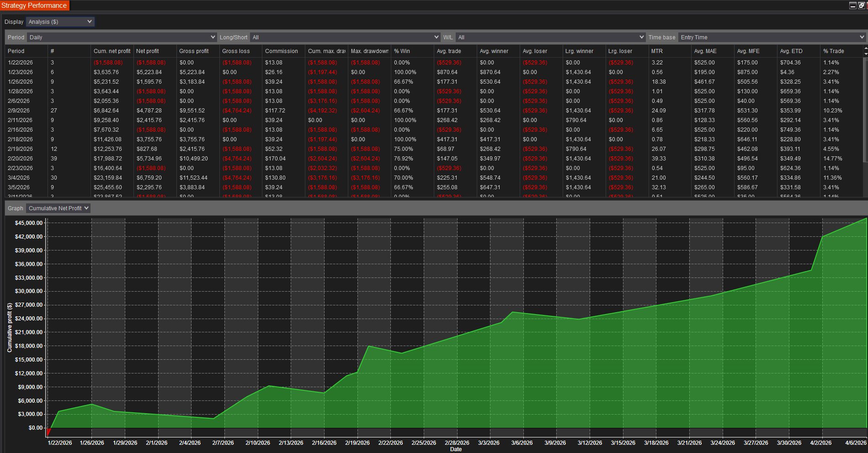Screen dimensions: 868x453
Task: Select the 1/23/2026 row
Action: pyautogui.click(x=434, y=72)
